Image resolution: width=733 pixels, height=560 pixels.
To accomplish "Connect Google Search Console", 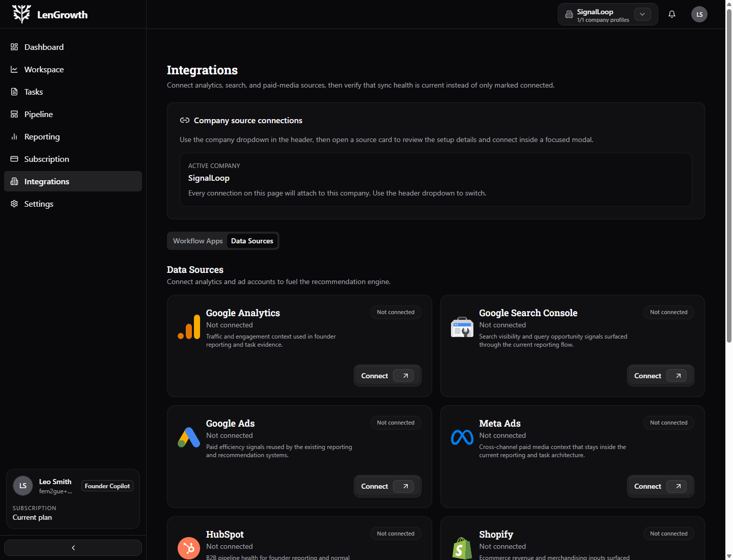I will click(x=660, y=376).
